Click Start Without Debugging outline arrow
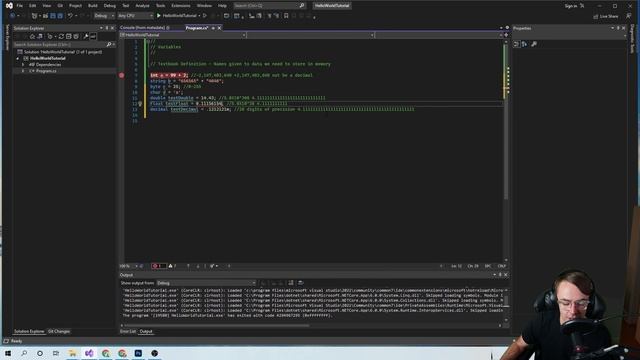640x360 pixels. point(205,16)
